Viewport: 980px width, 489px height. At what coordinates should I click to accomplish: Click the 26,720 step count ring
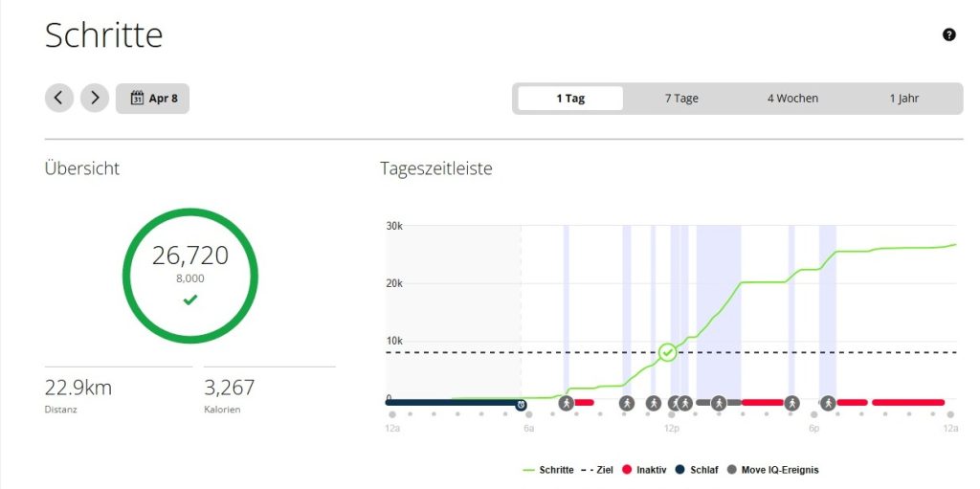(190, 276)
